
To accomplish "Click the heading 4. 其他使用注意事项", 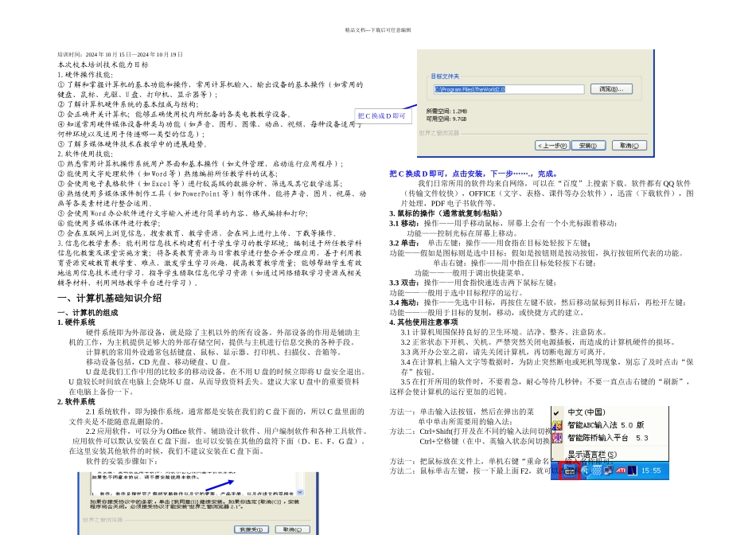I will click(424, 322).
